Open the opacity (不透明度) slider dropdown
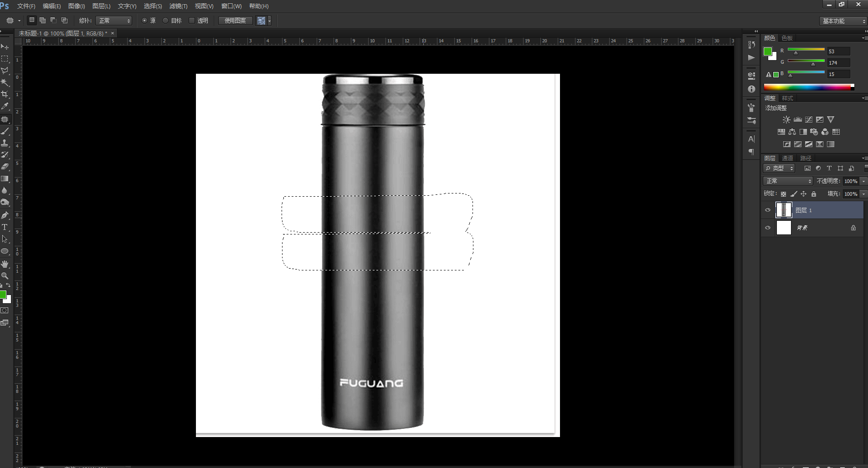The image size is (868, 468). pos(863,181)
